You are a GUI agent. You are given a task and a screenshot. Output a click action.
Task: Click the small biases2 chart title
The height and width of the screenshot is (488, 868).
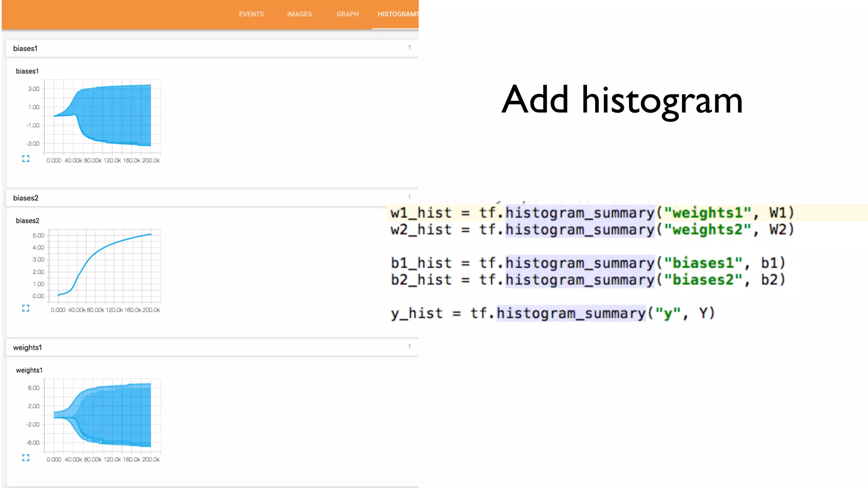pyautogui.click(x=28, y=221)
